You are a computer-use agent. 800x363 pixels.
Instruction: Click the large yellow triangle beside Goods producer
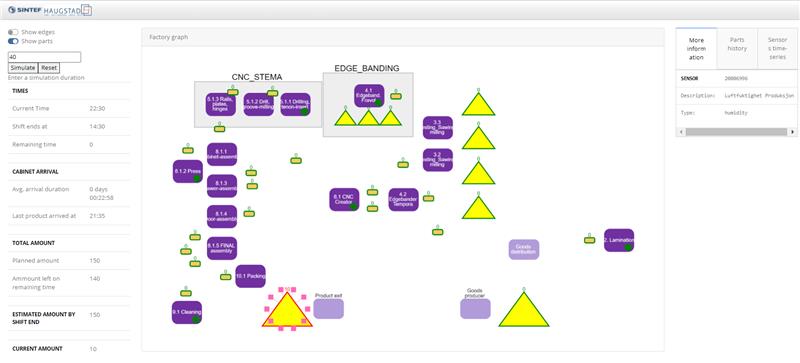[x=523, y=312]
